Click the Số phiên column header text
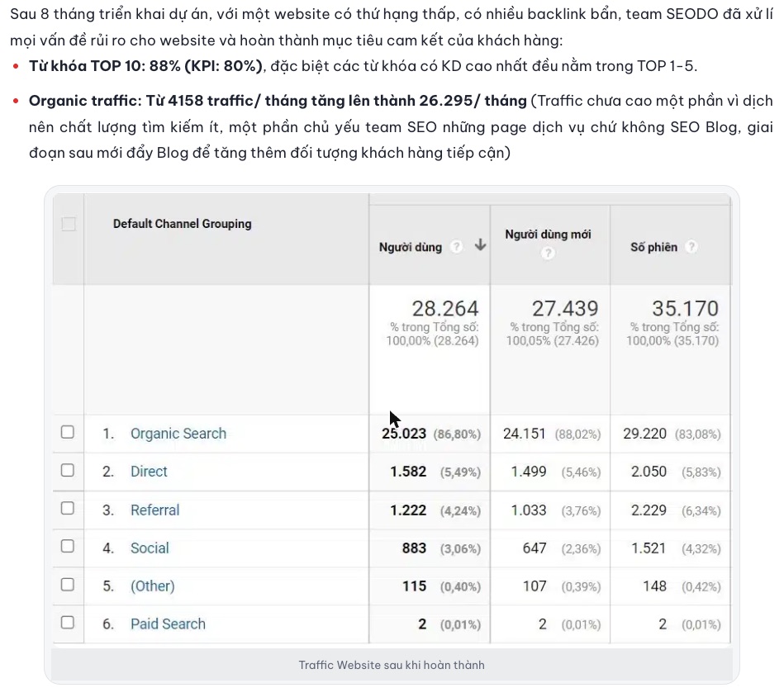The width and height of the screenshot is (784, 688). pyautogui.click(x=653, y=247)
